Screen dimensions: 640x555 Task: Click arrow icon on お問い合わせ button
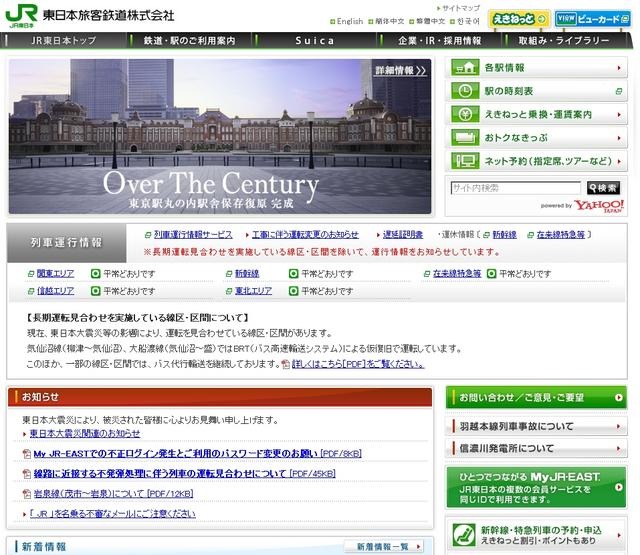pyautogui.click(x=619, y=397)
